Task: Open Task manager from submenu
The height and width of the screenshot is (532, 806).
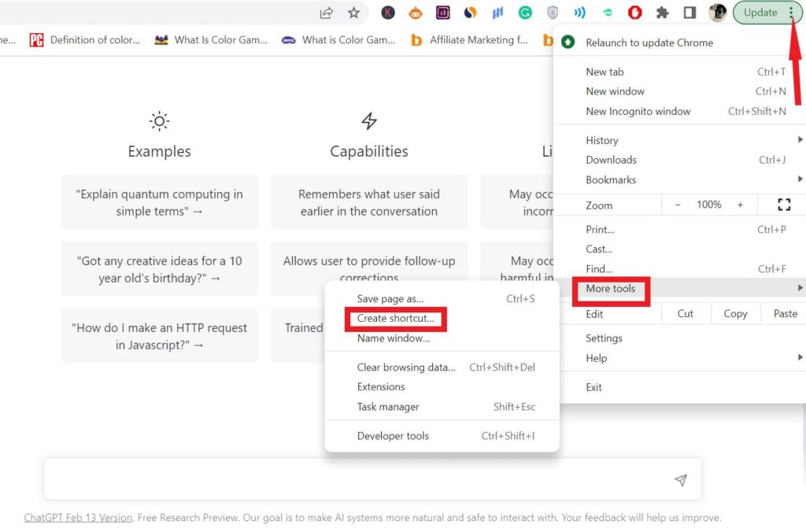Action: 442,407
